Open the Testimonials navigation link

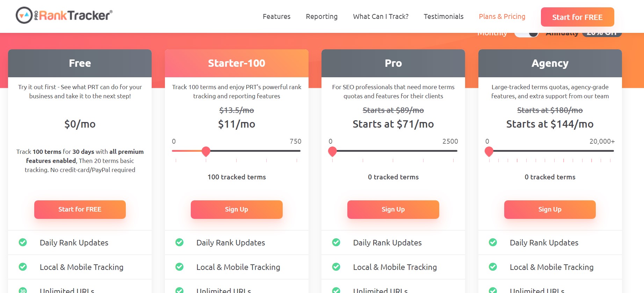click(x=443, y=16)
